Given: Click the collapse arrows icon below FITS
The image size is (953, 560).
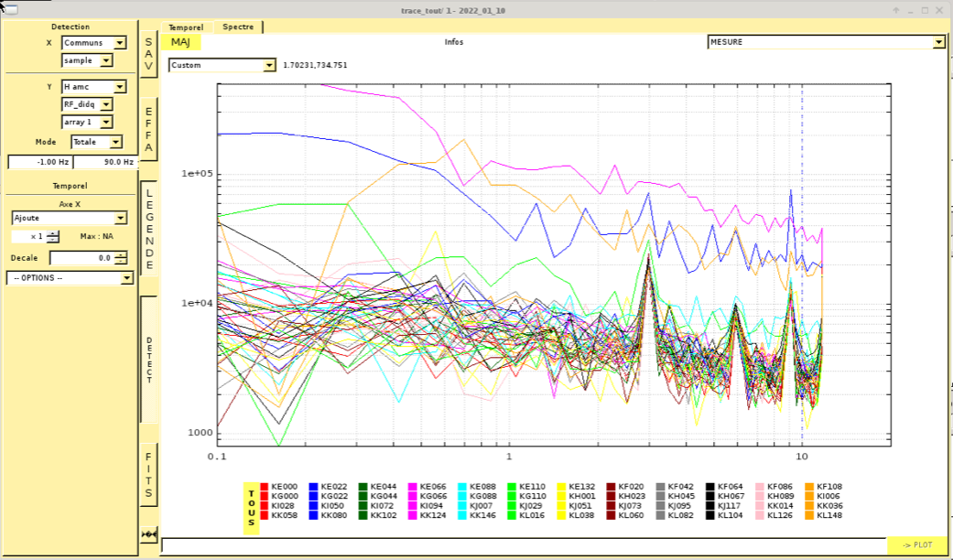Looking at the screenshot, I should pyautogui.click(x=148, y=533).
